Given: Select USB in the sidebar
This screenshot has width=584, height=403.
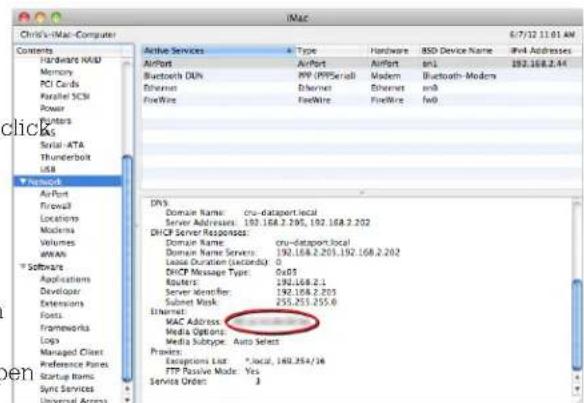Looking at the screenshot, I should coord(48,169).
